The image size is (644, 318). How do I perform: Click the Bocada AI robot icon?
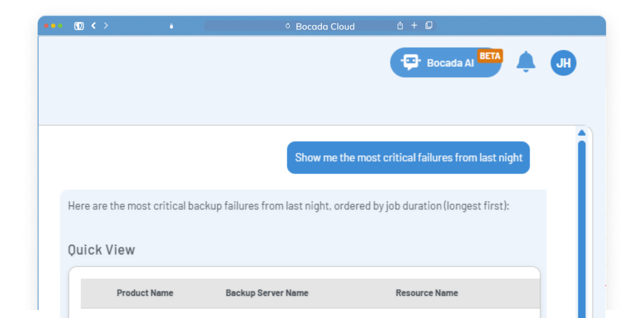411,63
